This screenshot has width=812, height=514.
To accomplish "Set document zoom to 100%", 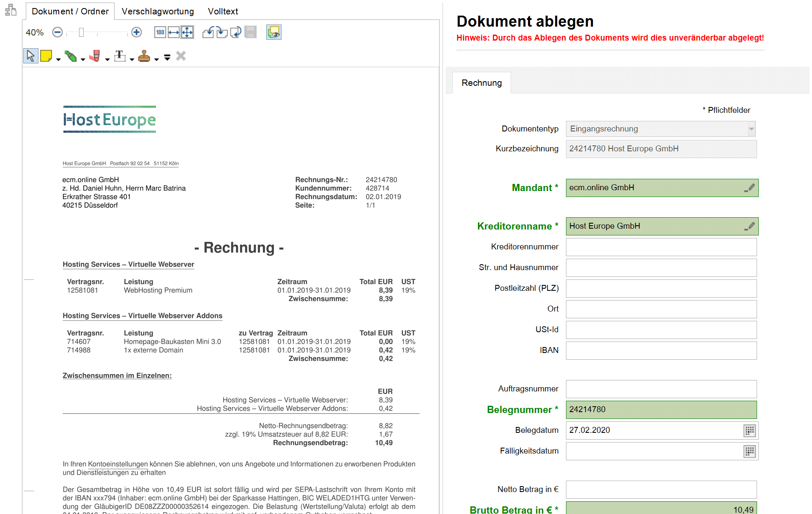I will (160, 32).
